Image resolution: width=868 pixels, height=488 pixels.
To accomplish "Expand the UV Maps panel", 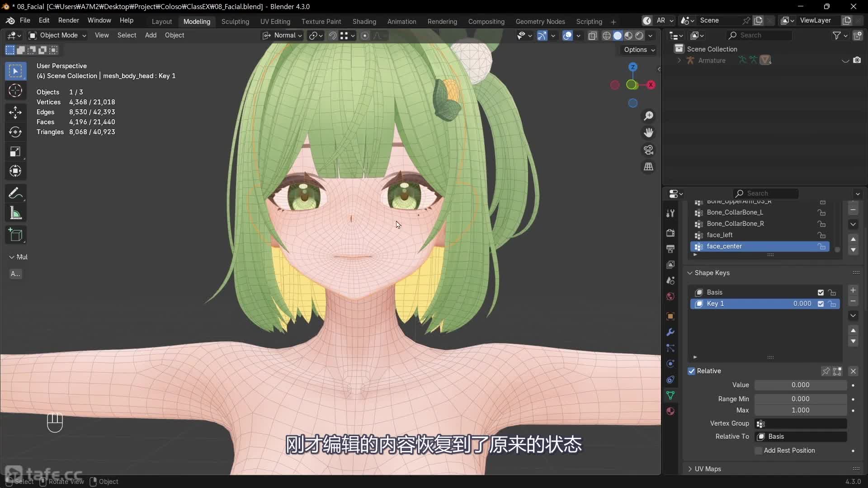I will pos(708,469).
